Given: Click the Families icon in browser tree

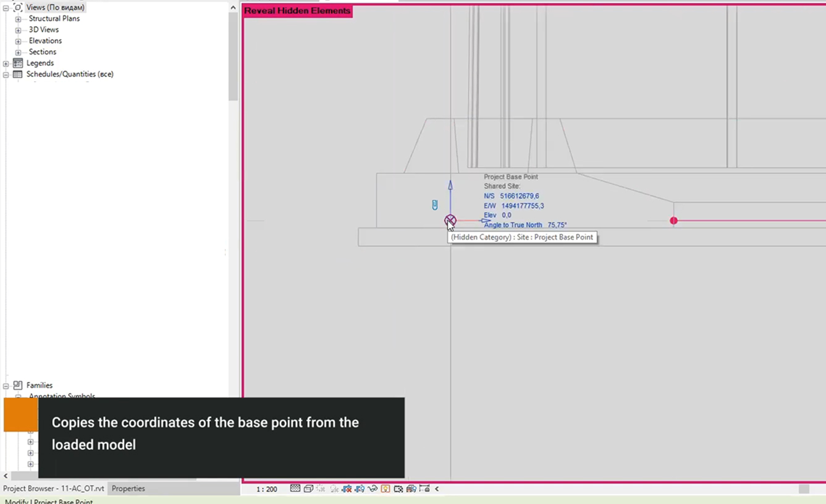Looking at the screenshot, I should tap(18, 385).
